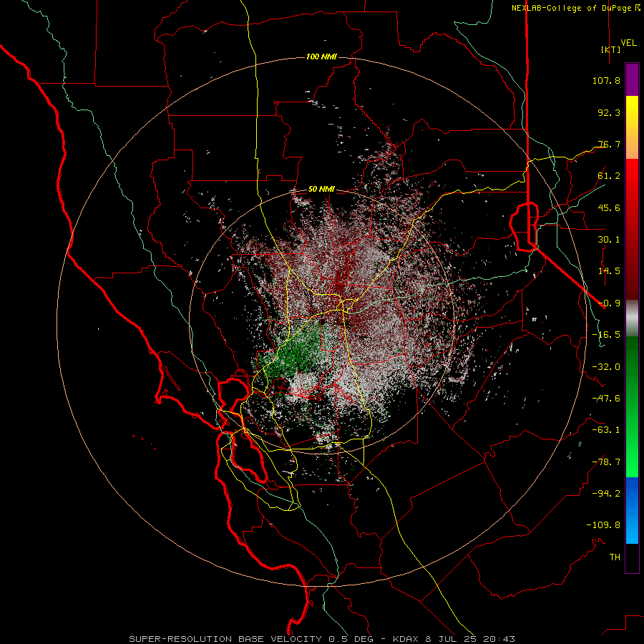Click the 45.6 velocity scale value
The image size is (644, 644).
click(x=609, y=208)
